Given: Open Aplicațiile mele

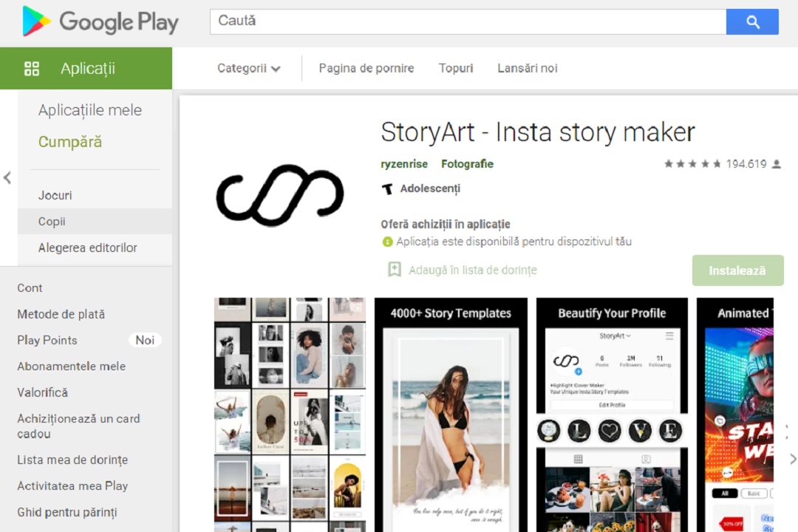Looking at the screenshot, I should click(x=90, y=110).
